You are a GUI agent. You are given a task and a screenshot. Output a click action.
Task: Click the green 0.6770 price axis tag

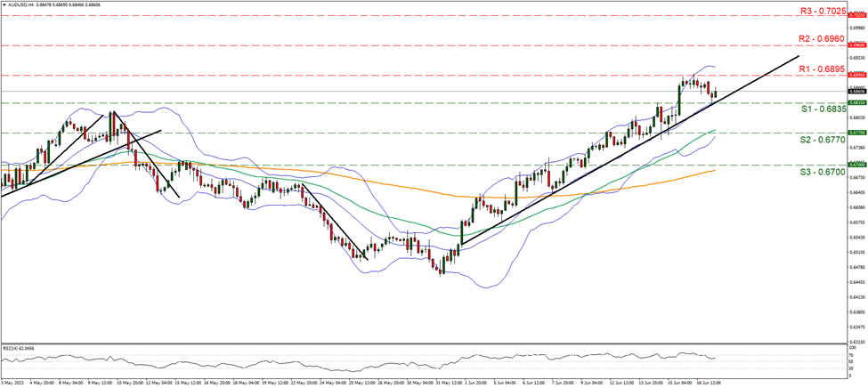[x=857, y=133]
